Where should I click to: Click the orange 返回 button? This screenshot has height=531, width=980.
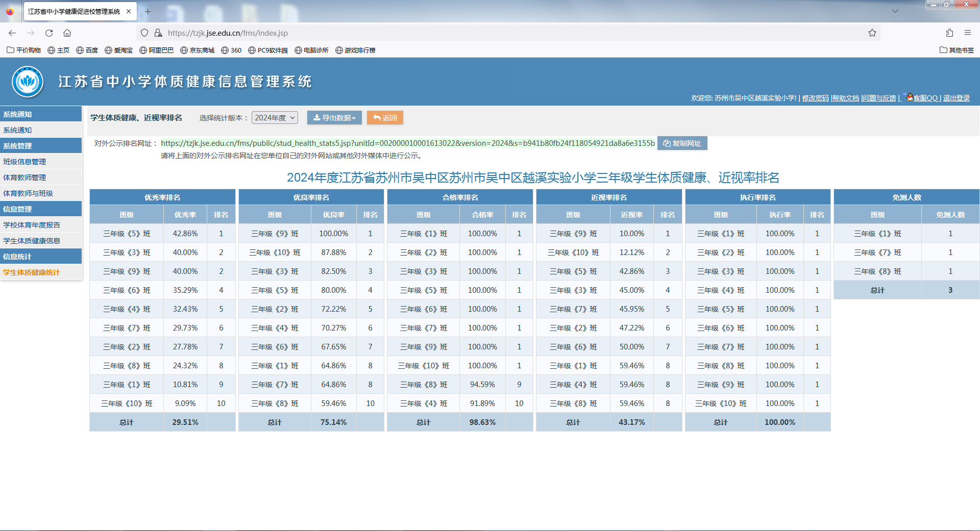[x=385, y=118]
